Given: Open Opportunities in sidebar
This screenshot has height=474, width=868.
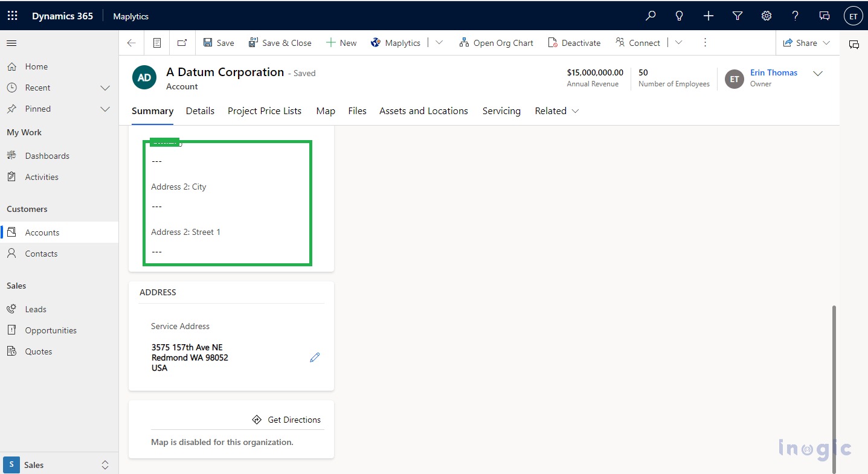Looking at the screenshot, I should tap(59, 330).
